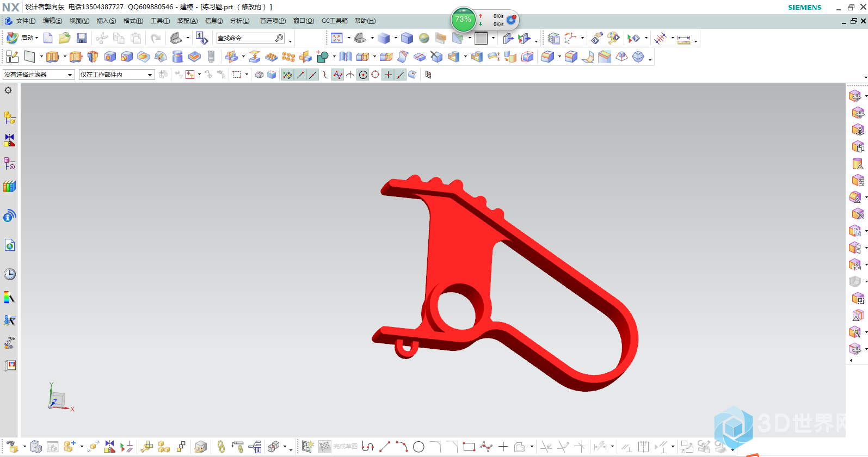Click the Hole feature icon

110,57
